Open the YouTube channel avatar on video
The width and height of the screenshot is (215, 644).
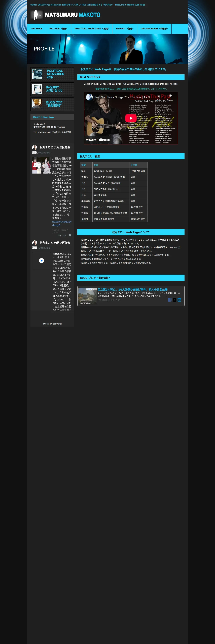click(x=89, y=97)
